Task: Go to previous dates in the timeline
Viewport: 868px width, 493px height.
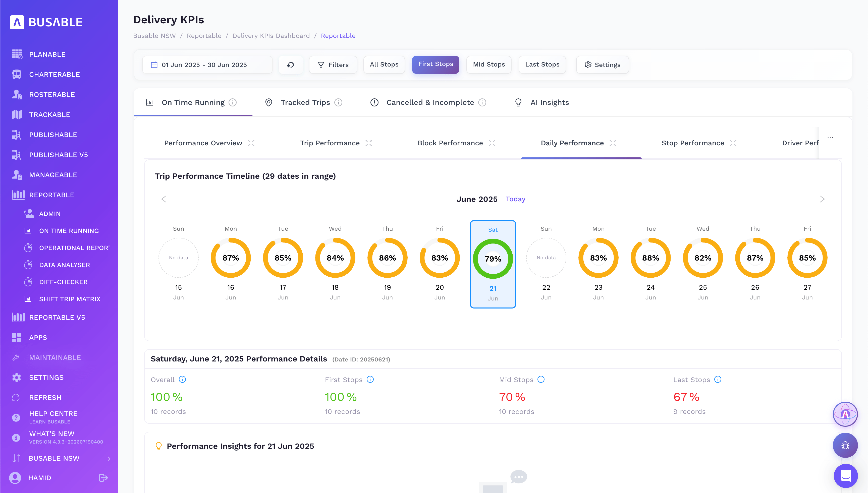Action: [164, 199]
